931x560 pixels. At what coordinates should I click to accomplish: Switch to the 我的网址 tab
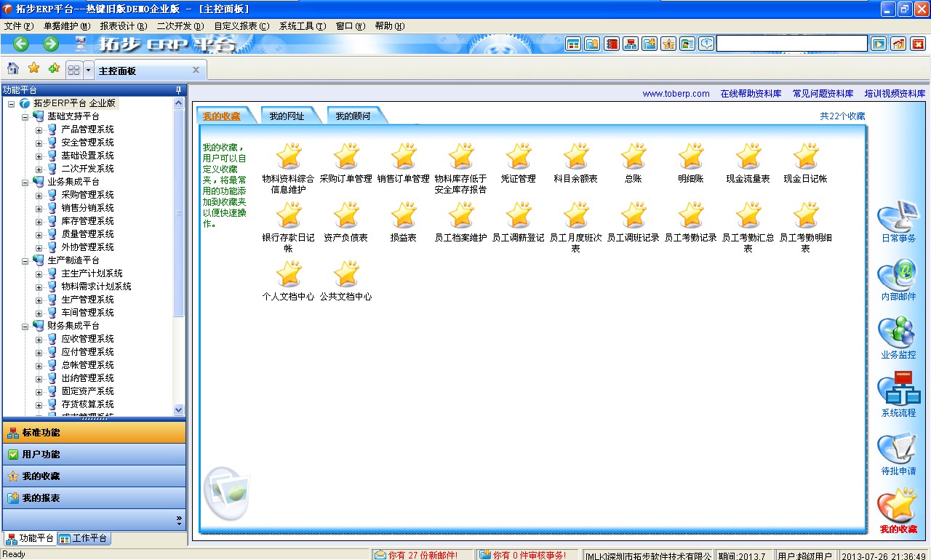287,116
